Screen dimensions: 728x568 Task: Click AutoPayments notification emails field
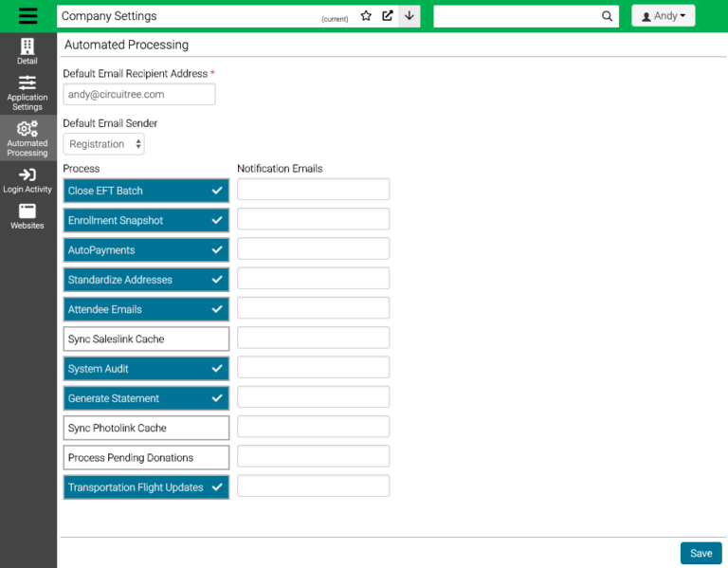coord(313,249)
